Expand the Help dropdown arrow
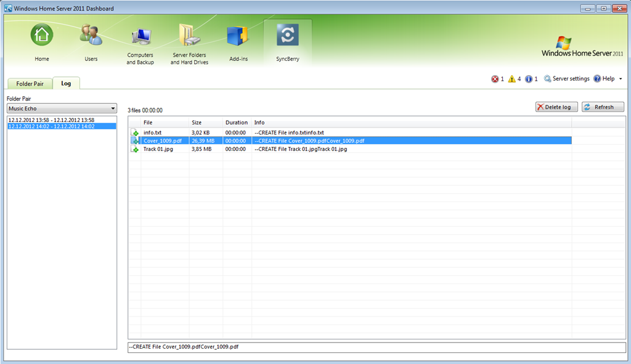The image size is (631, 364). [621, 79]
